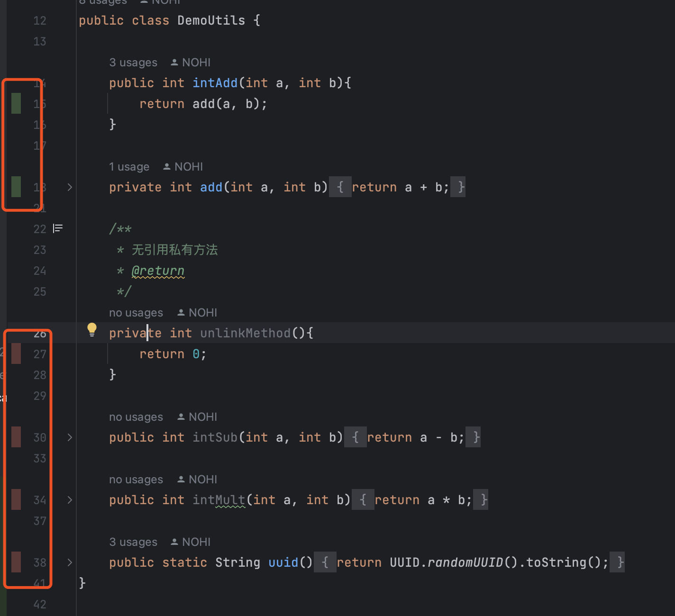
Task: Click 'no usages' hint above intMult
Action: pyautogui.click(x=136, y=480)
